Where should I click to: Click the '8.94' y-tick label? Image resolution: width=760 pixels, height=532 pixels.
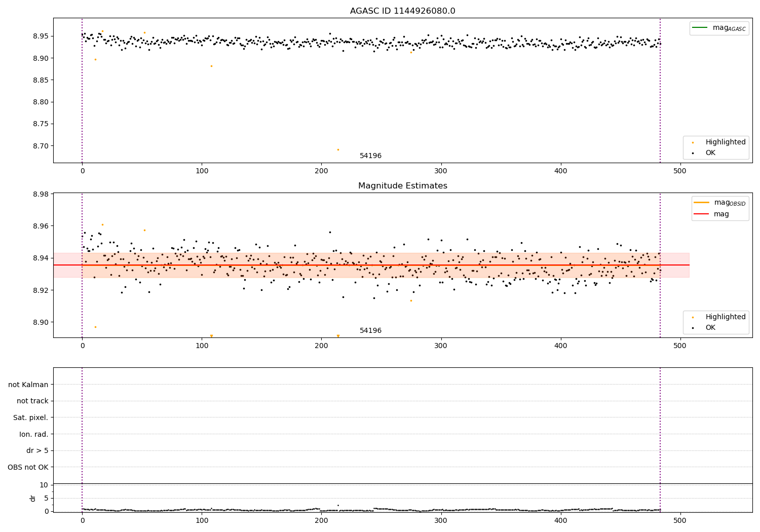[42, 258]
